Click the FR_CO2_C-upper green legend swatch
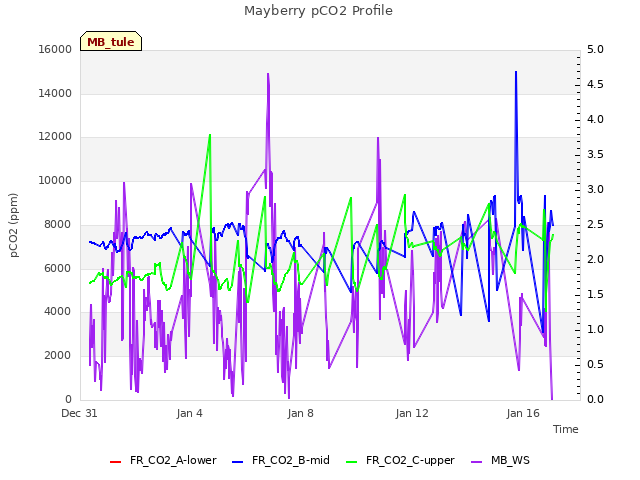 (351, 461)
